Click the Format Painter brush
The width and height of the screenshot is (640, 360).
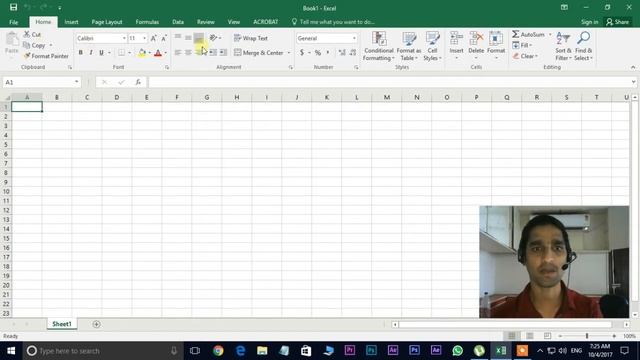pos(46,56)
